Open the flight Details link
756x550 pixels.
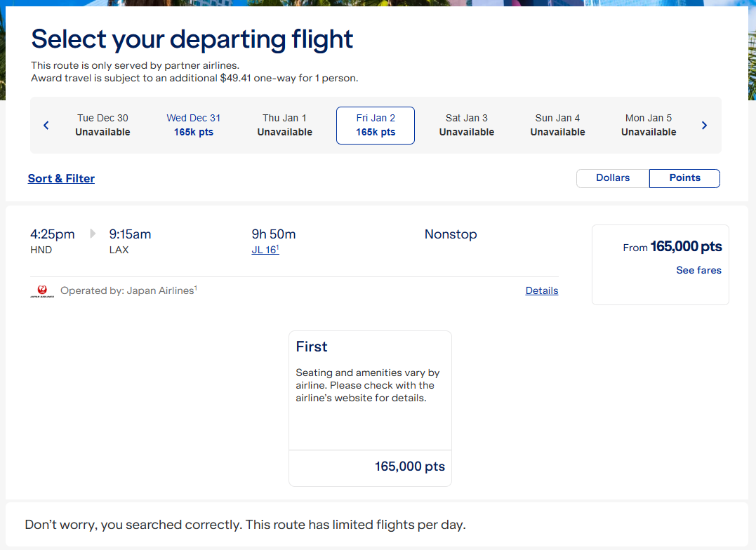[541, 290]
